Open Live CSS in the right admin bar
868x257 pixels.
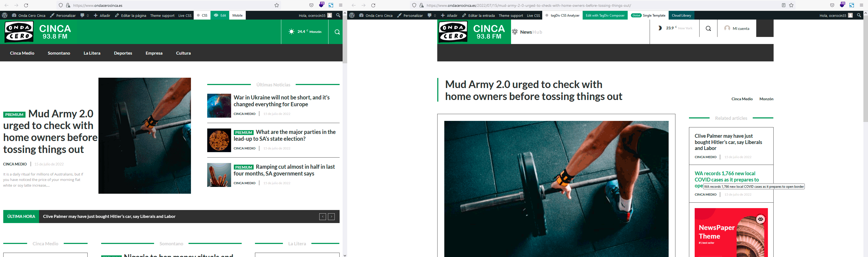point(533,15)
